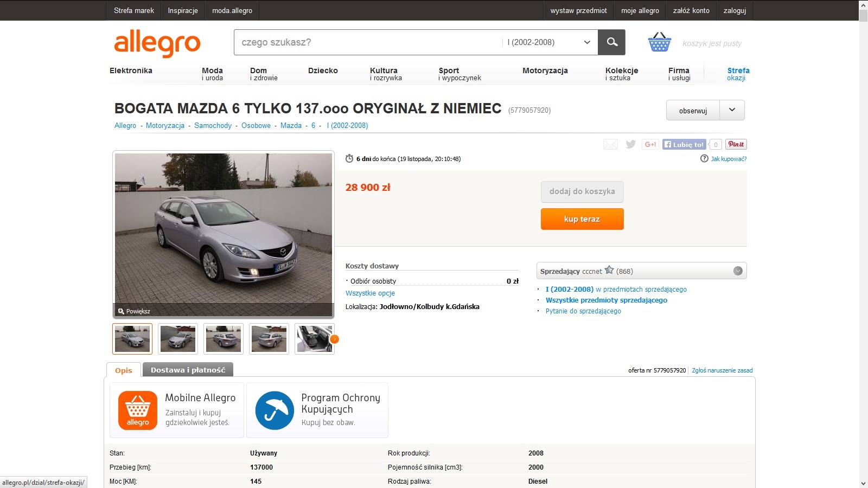The height and width of the screenshot is (488, 868).
Task: Click Facebook 'Lubię to!' button
Action: click(684, 144)
